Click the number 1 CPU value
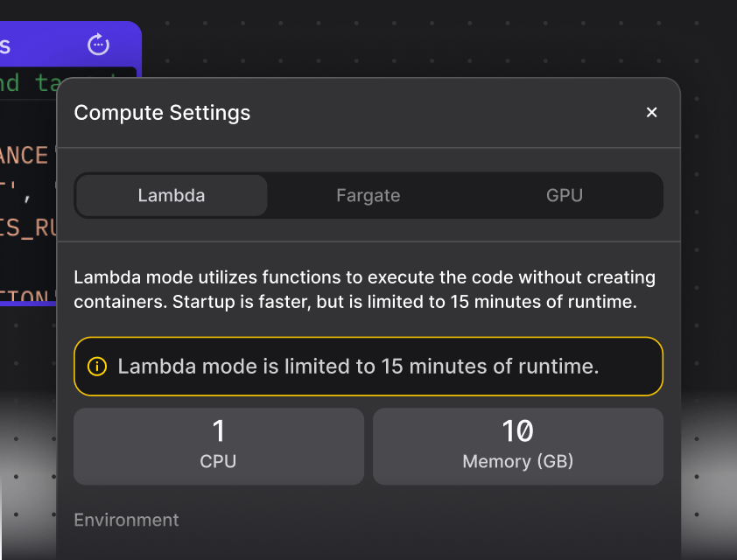Viewport: 737px width, 560px height. click(219, 430)
